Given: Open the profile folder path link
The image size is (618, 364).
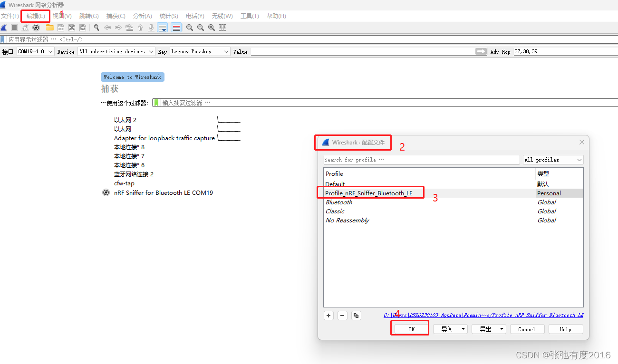Looking at the screenshot, I should click(483, 315).
